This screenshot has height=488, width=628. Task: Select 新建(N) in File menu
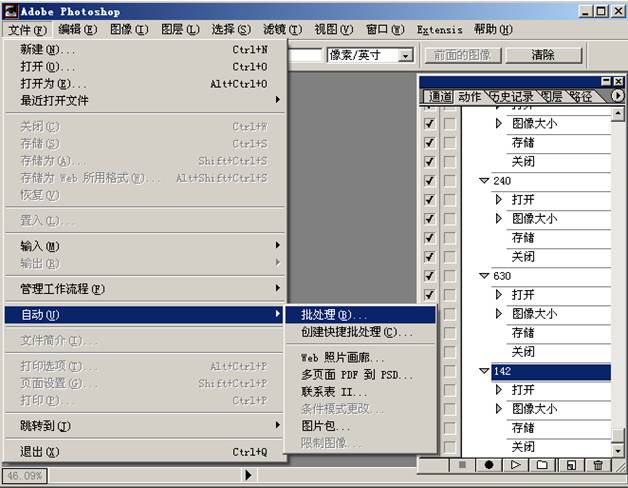pos(145,49)
